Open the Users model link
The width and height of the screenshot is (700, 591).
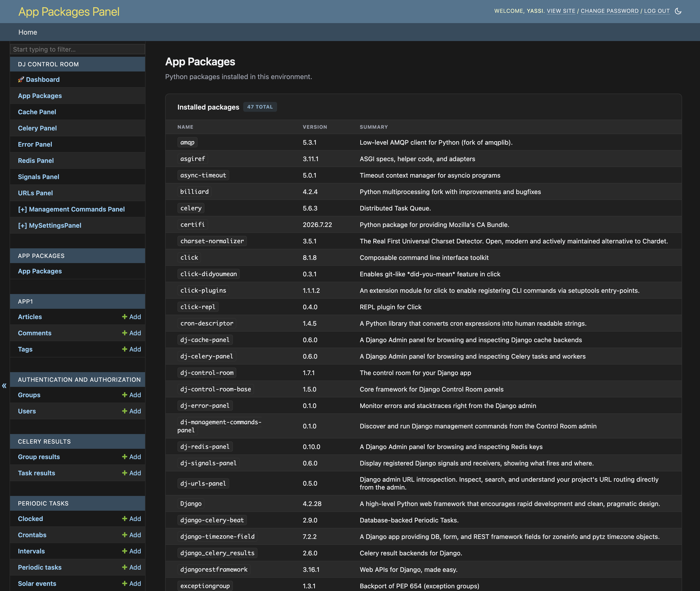coord(27,411)
